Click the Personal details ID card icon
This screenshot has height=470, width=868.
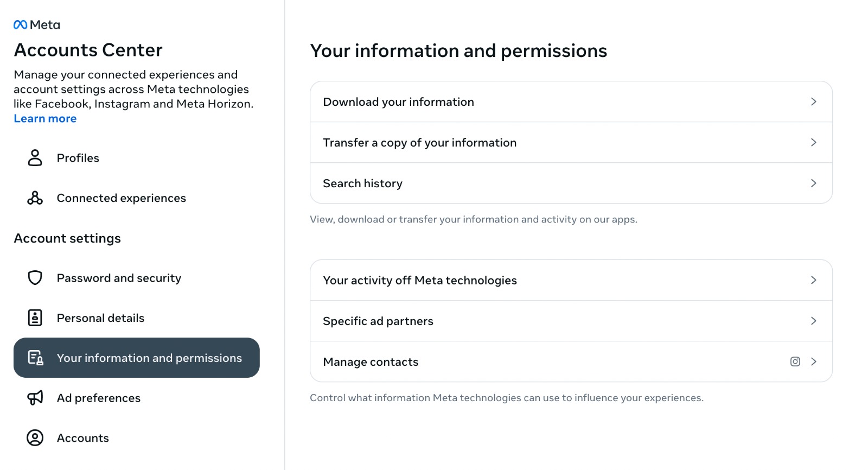pyautogui.click(x=35, y=317)
